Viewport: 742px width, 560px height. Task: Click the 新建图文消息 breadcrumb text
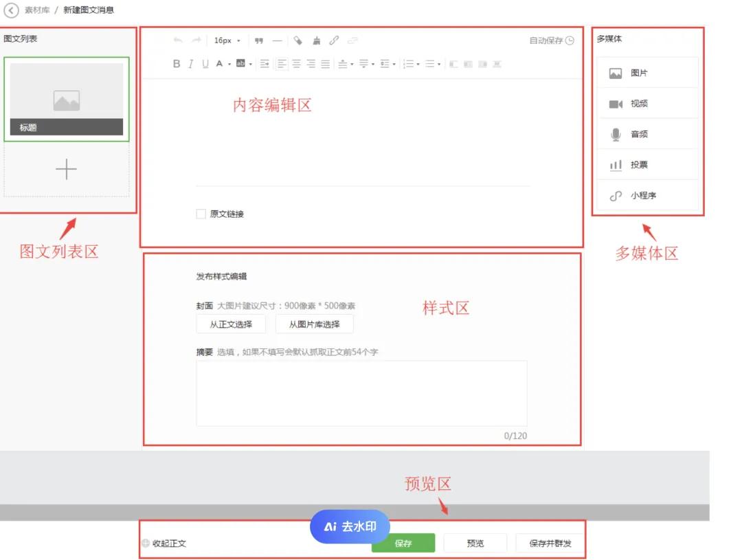[89, 10]
